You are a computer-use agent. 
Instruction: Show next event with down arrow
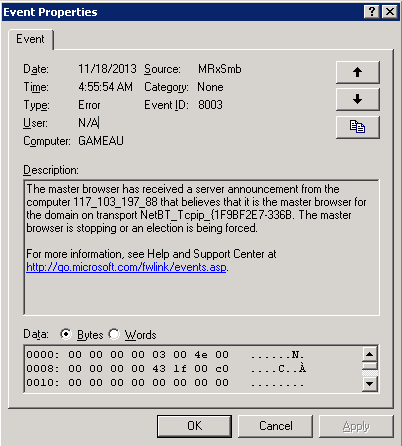[x=358, y=99]
